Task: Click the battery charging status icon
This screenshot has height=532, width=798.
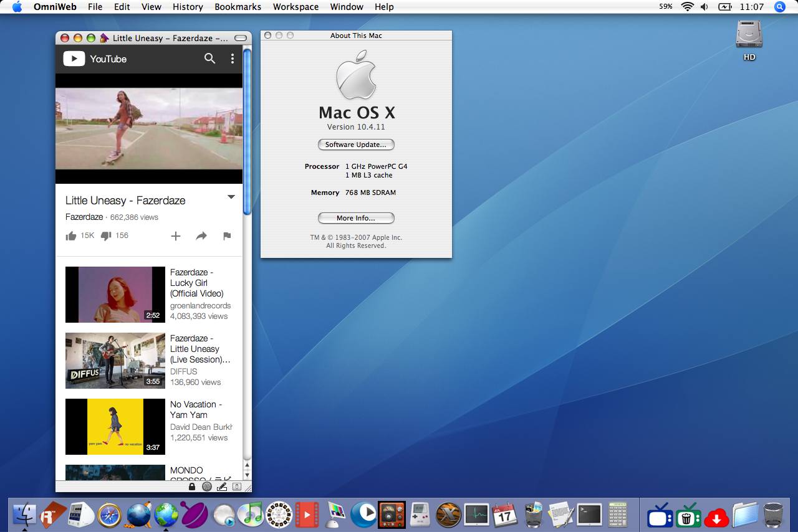Action: click(x=724, y=7)
